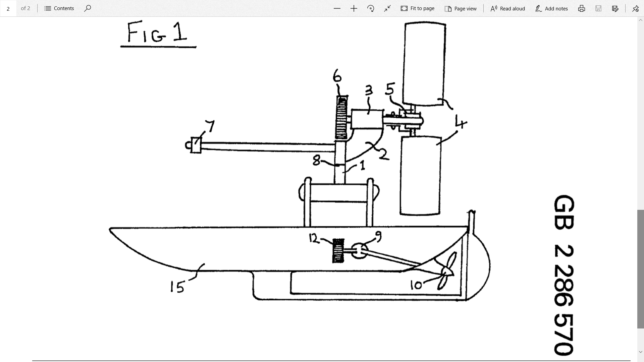
Task: Rotate the page with the rotate icon
Action: coord(371,8)
